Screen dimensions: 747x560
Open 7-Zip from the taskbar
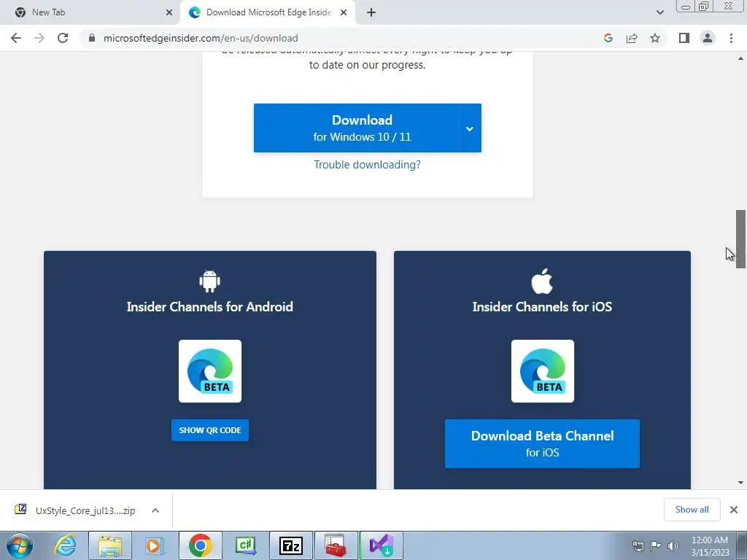[x=291, y=545]
